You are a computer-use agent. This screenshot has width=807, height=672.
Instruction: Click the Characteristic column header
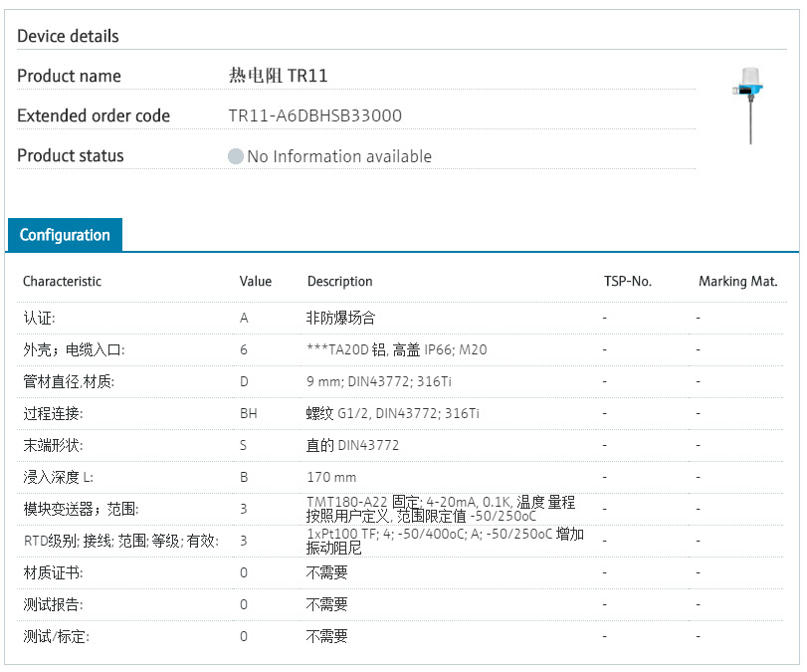pyautogui.click(x=62, y=281)
